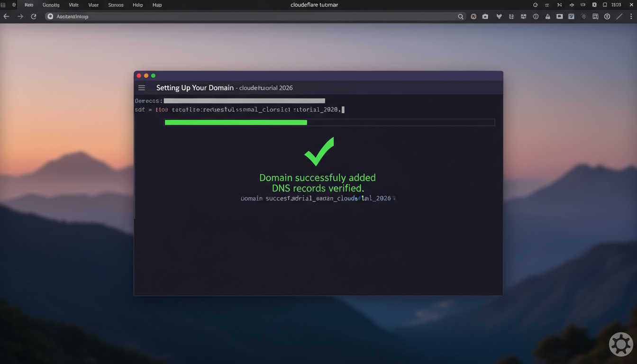The height and width of the screenshot is (364, 637).
Task: Close the domain window with the red button
Action: click(x=139, y=76)
